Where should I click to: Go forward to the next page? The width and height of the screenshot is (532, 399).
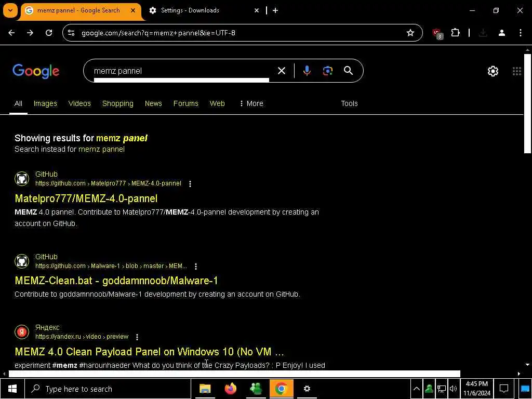(30, 33)
